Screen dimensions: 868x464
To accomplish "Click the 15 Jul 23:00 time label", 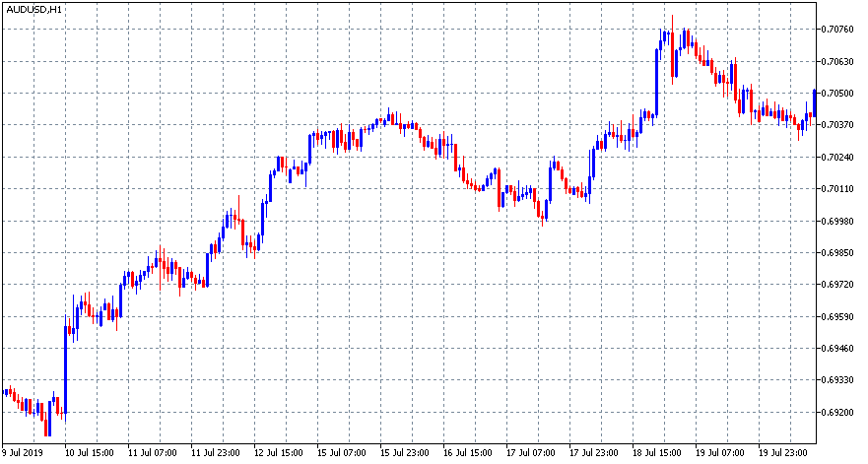I will pos(405,453).
